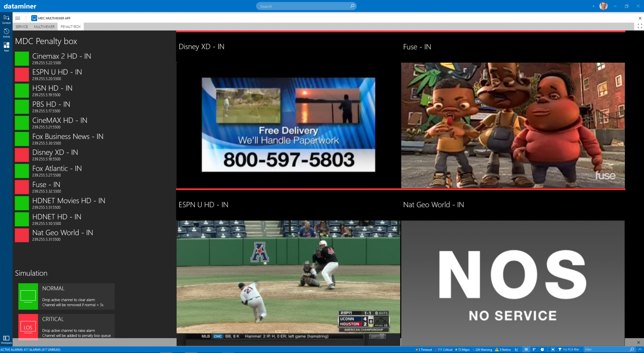Select the PBS HD - IN channel
The height and width of the screenshot is (353, 644).
click(51, 107)
